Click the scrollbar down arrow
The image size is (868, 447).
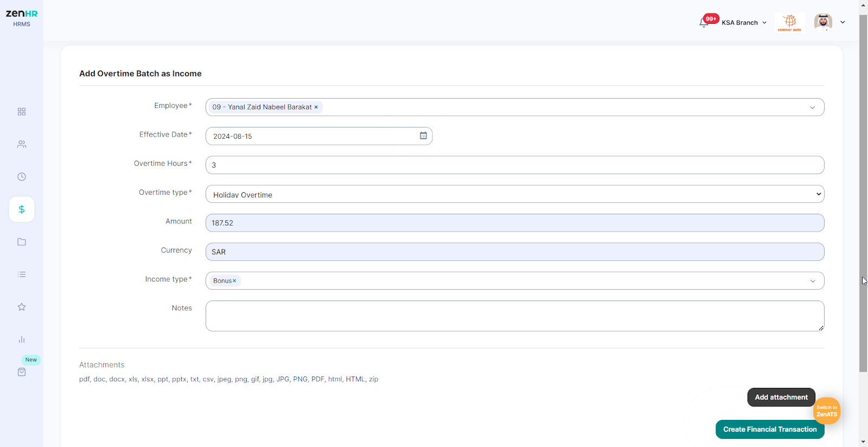863,442
